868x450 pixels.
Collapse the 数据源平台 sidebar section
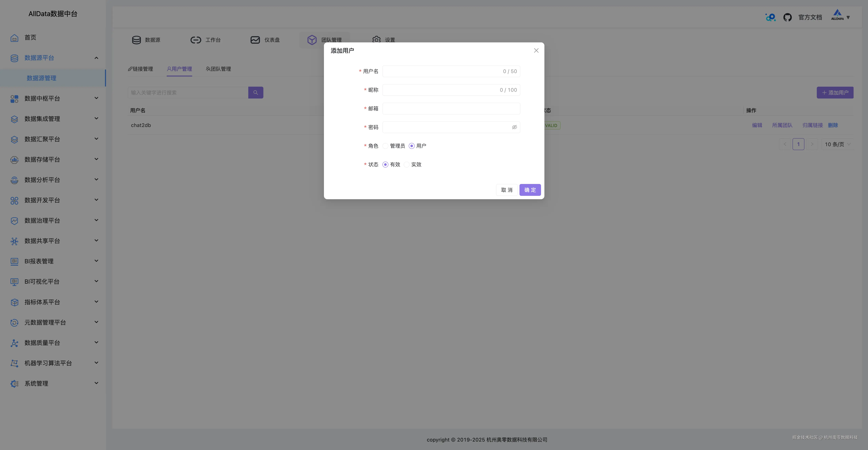96,58
